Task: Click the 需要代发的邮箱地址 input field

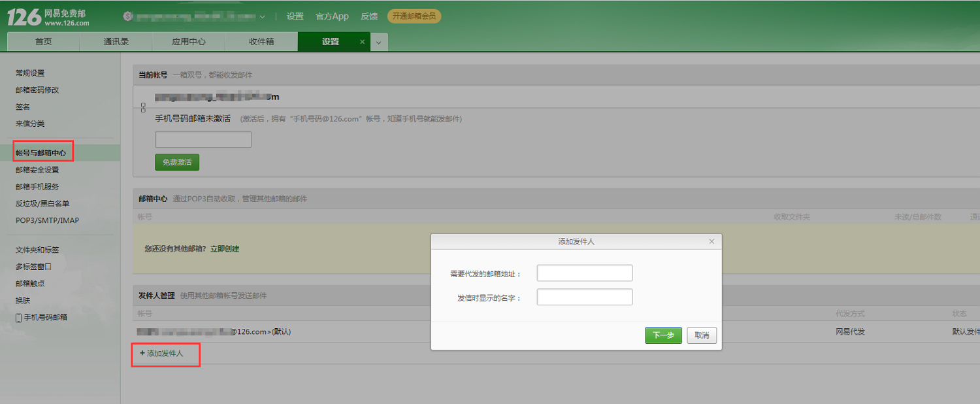Action: (585, 273)
